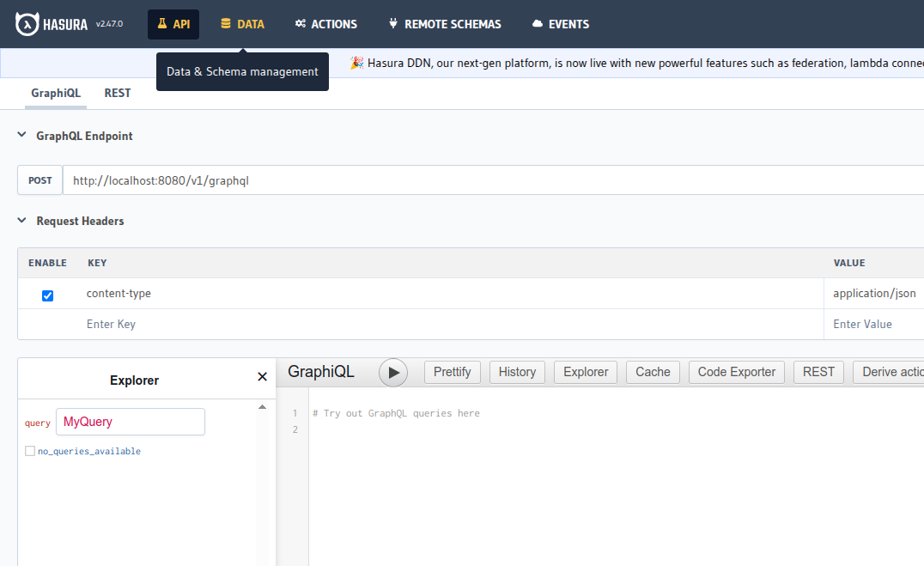The image size is (924, 566).
Task: Open the DATA section
Action: [x=242, y=24]
